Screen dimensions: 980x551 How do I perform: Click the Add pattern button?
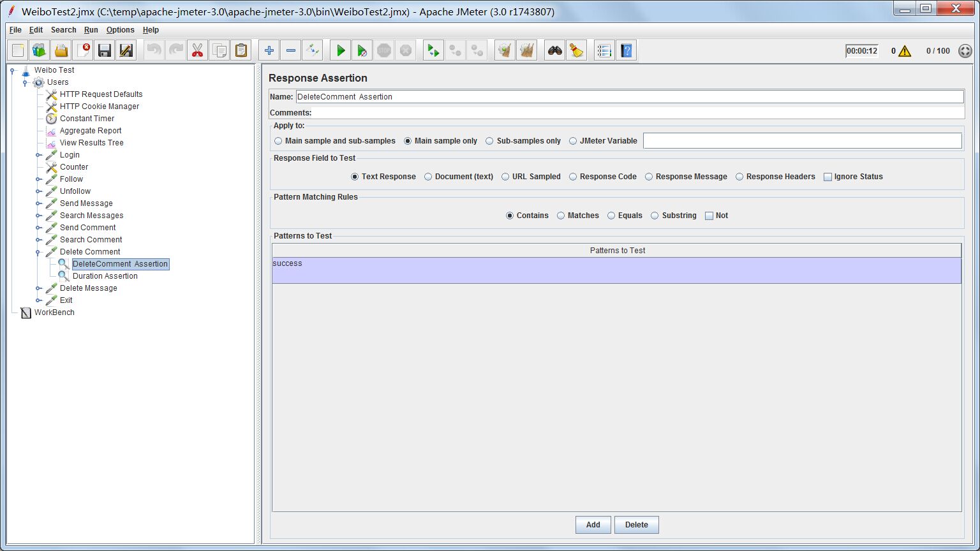pos(593,525)
